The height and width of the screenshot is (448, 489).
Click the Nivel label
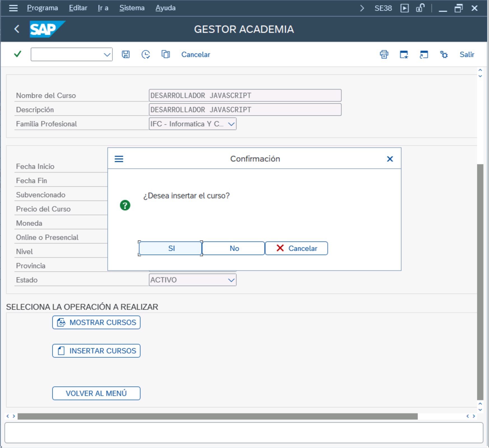(x=24, y=252)
